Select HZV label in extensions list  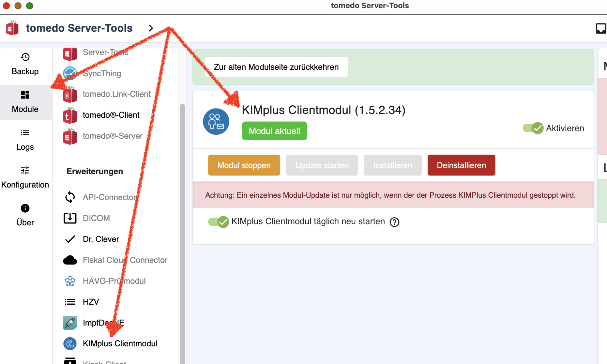point(91,302)
